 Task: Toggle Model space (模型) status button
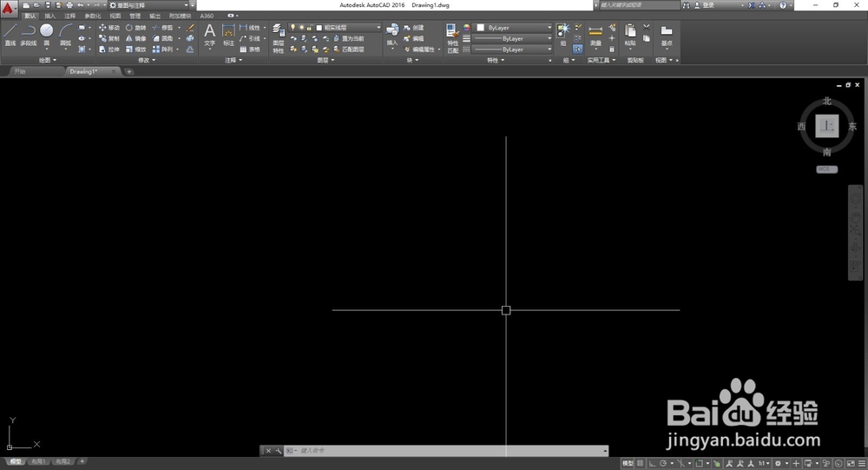(628, 463)
